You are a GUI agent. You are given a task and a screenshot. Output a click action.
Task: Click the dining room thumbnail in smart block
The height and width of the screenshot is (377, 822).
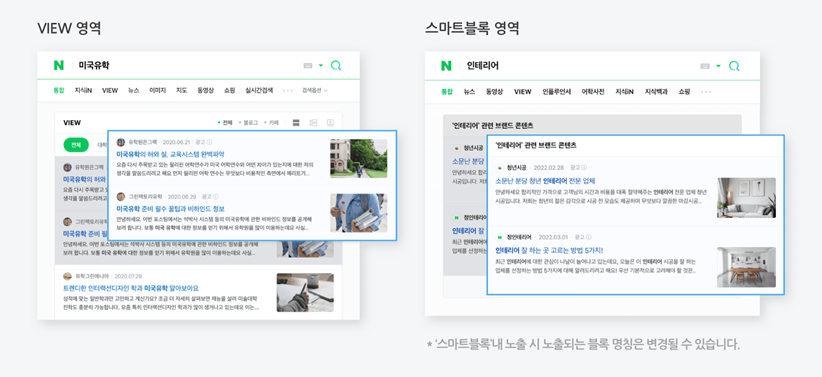(x=747, y=267)
